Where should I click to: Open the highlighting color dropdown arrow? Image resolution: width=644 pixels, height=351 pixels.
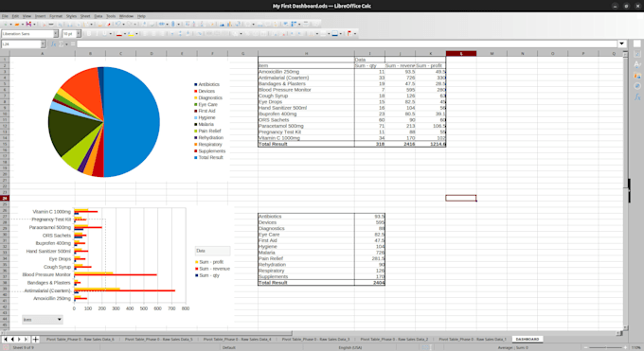pos(136,34)
